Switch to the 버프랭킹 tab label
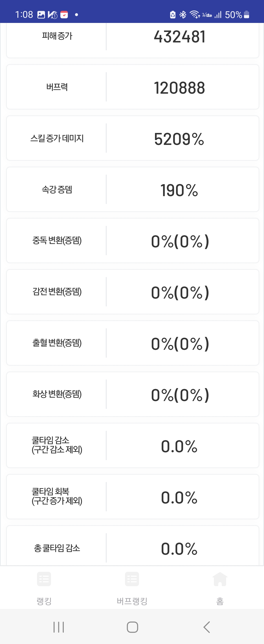 point(132,601)
